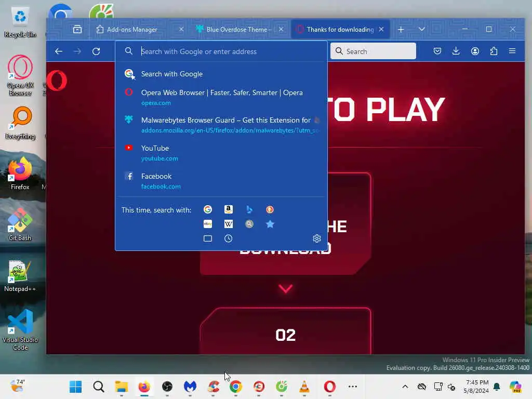
Task: Open Everything desktop shortcut
Action: click(x=20, y=123)
